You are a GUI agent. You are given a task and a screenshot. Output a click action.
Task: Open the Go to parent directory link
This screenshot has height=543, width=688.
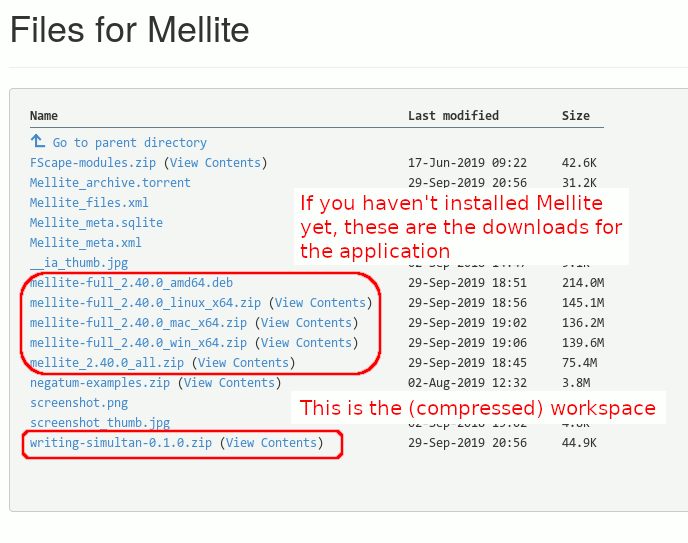(129, 143)
